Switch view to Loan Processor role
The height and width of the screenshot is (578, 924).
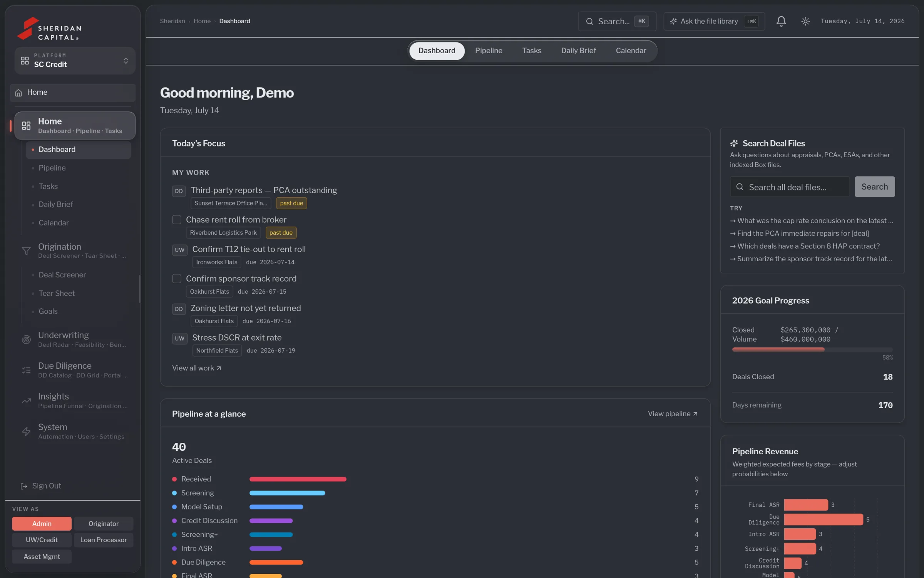(x=103, y=540)
